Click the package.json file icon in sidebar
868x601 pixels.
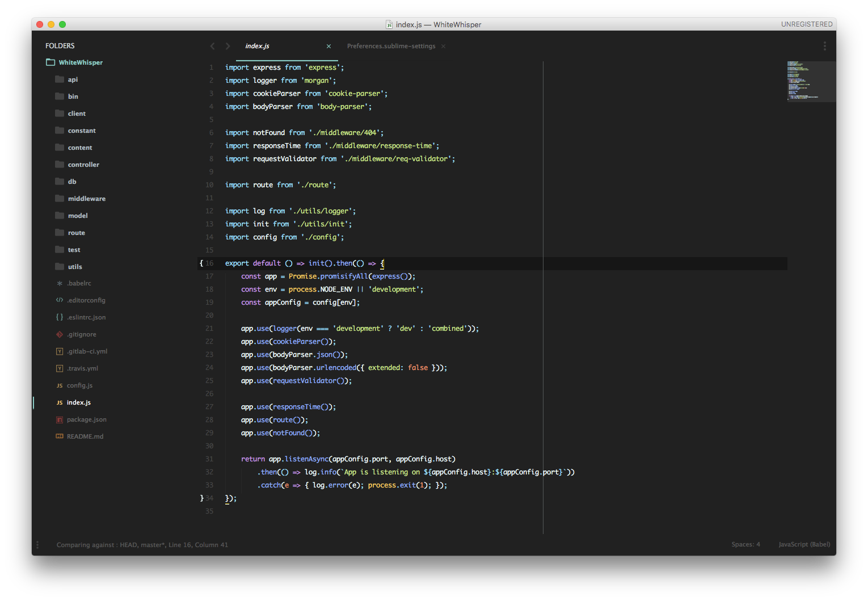click(x=59, y=419)
